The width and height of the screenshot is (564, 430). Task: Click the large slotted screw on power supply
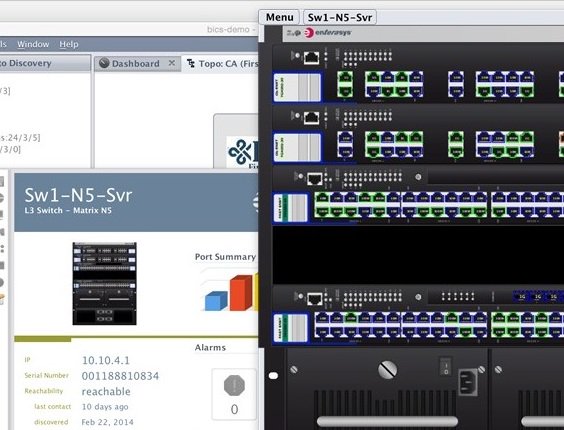point(388,370)
